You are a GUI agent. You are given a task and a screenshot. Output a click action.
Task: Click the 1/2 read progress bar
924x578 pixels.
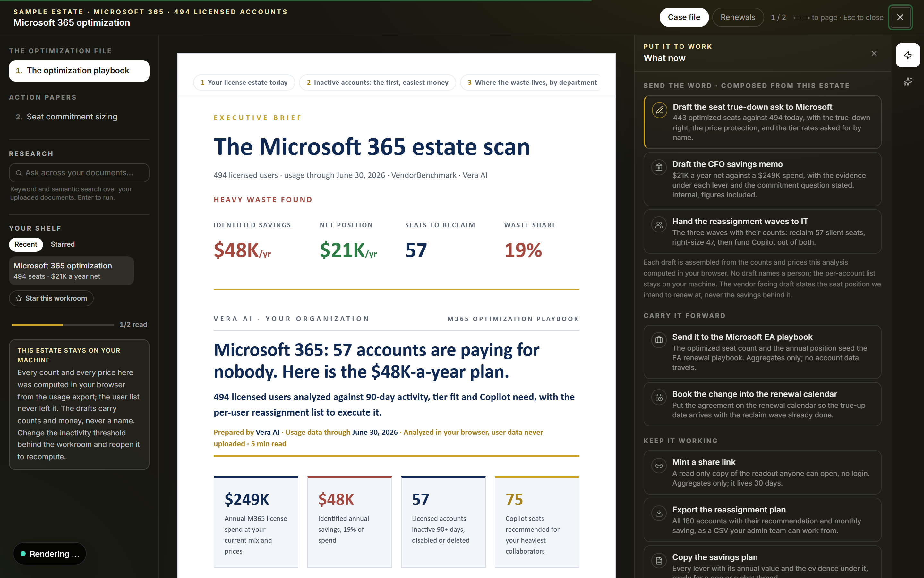click(63, 325)
